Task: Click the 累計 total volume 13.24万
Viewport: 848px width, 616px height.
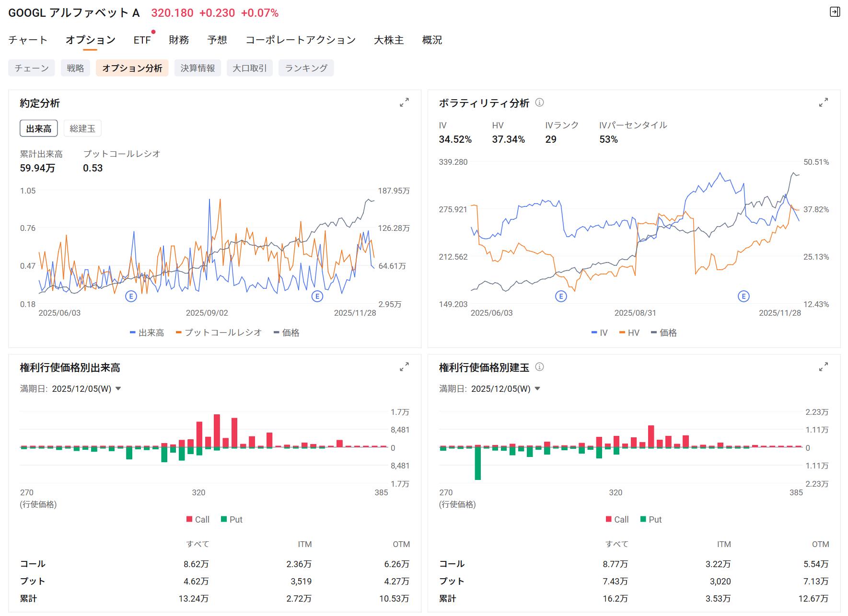Action: [194, 598]
